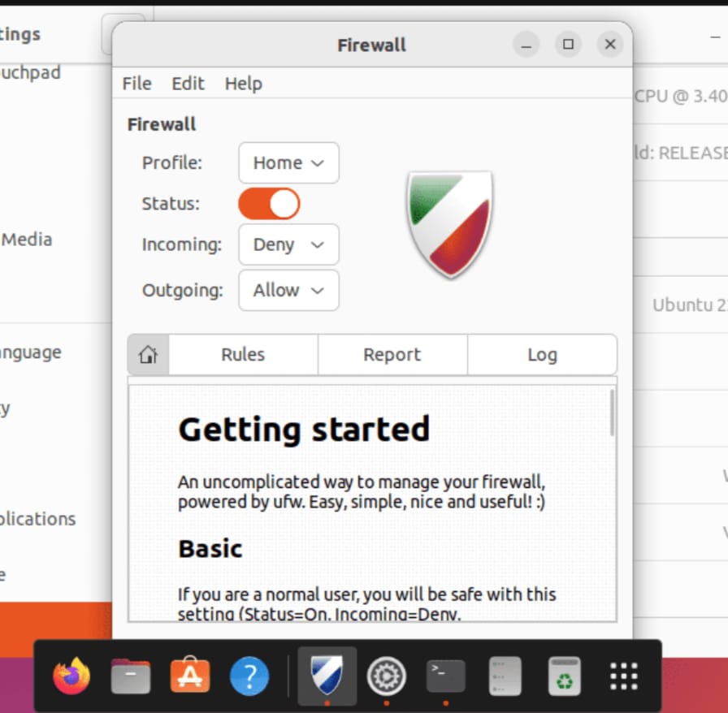
Task: Open the Show Applications grid
Action: click(623, 676)
